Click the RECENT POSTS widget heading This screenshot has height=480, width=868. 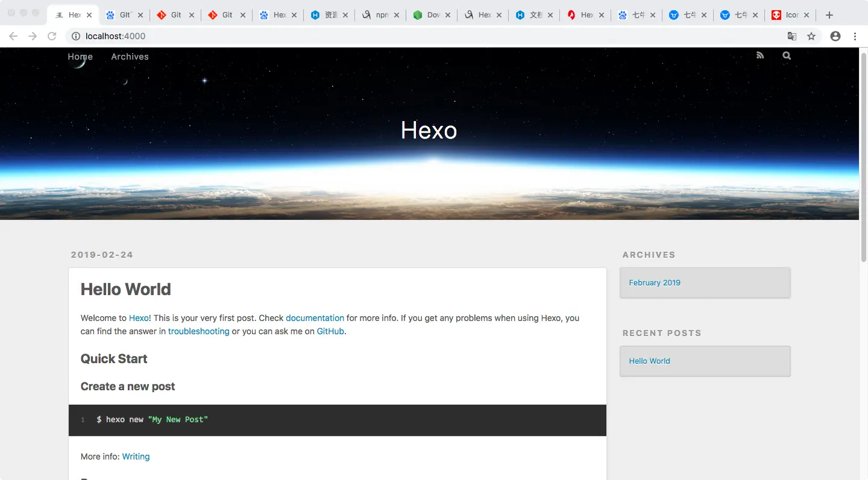click(662, 333)
